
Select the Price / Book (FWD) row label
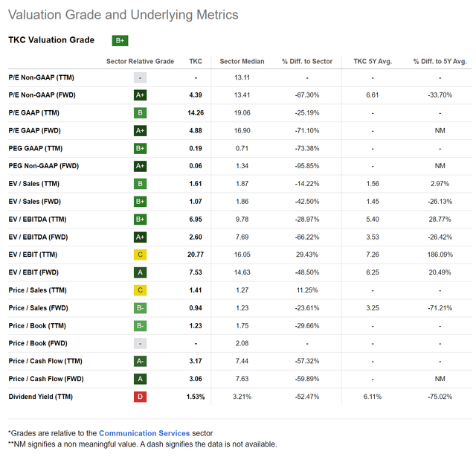coord(38,343)
